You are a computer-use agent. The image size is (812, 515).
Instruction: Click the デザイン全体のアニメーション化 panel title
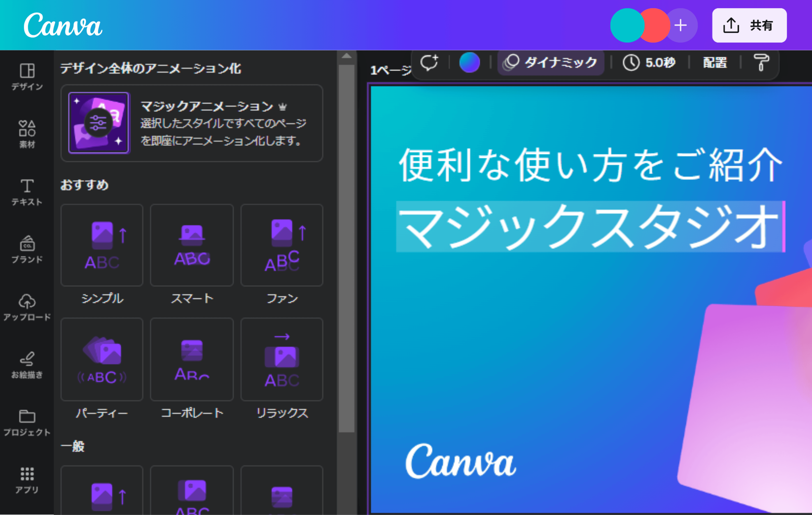[151, 69]
